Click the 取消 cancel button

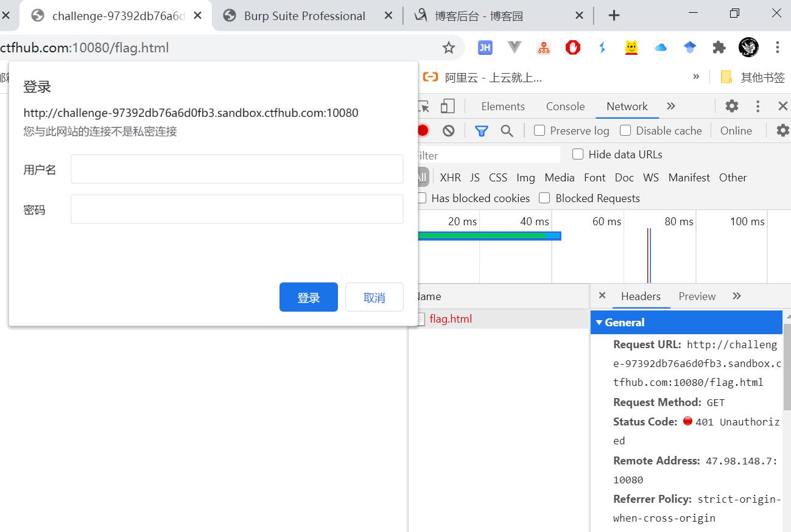[374, 297]
